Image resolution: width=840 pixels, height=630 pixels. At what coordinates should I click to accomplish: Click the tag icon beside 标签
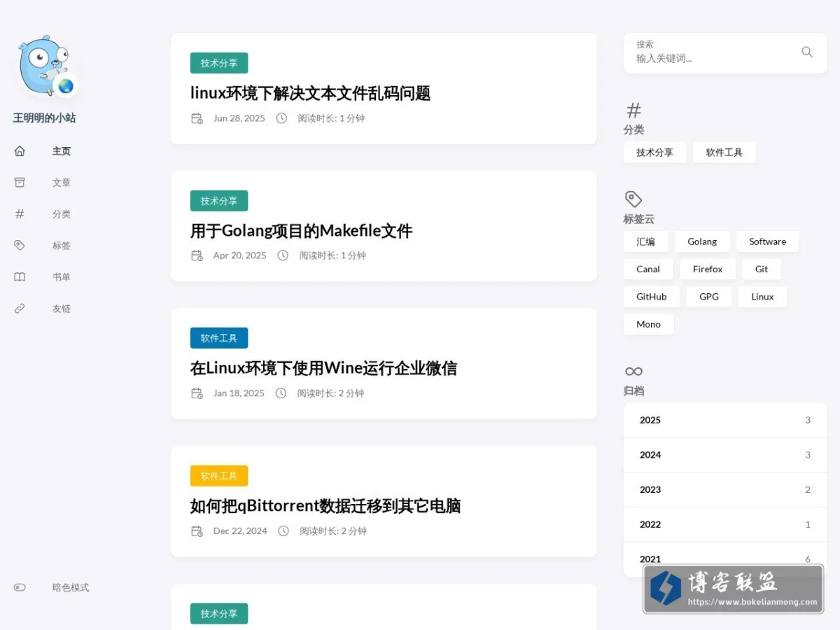pyautogui.click(x=20, y=246)
